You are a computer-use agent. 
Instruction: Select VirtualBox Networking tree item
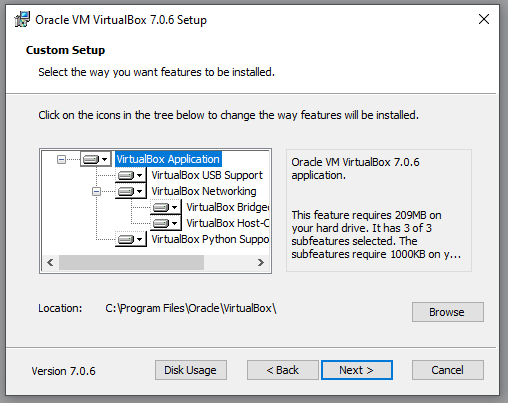tap(204, 191)
